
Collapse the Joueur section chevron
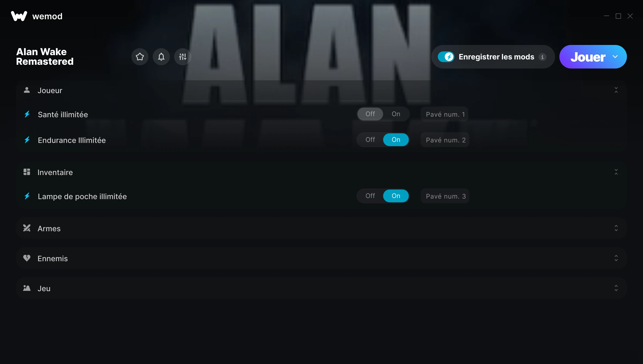(x=616, y=90)
